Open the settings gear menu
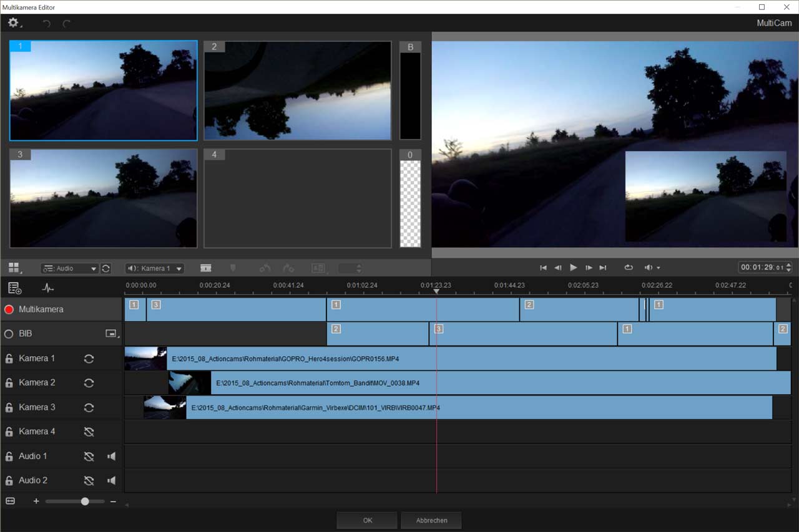The height and width of the screenshot is (532, 799). pyautogui.click(x=13, y=23)
